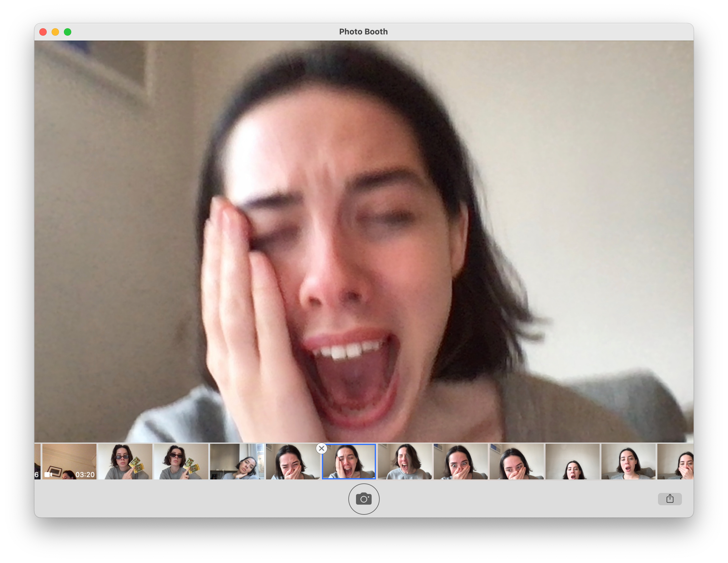This screenshot has height=563, width=728.
Task: Select partially cut-off rightmost thumbnail
Action: pyautogui.click(x=676, y=461)
